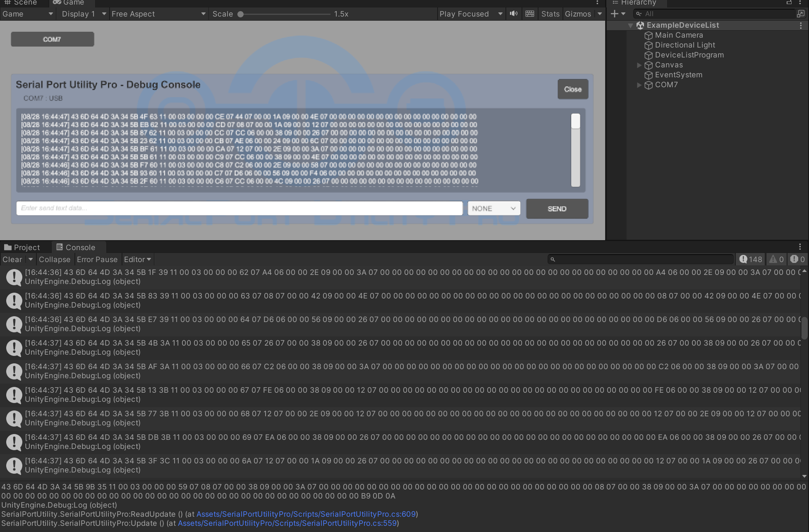
Task: Clear the Console log
Action: click(x=12, y=260)
